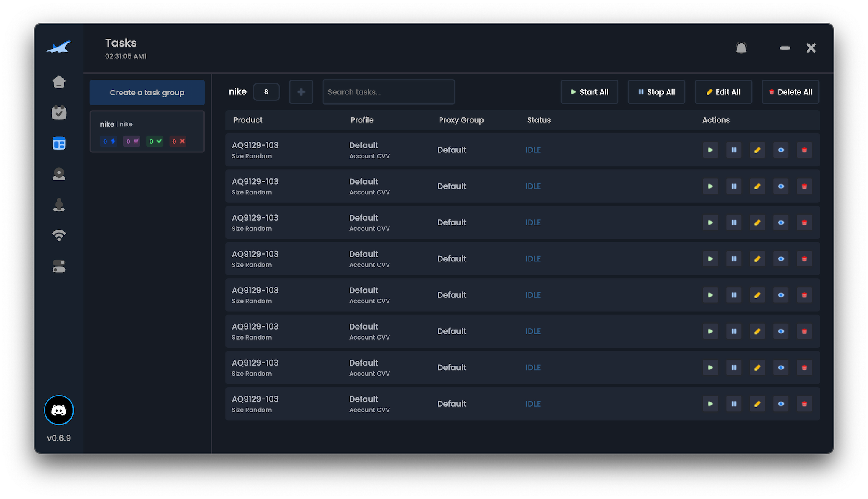Open the Discord link at bottom left

59,410
